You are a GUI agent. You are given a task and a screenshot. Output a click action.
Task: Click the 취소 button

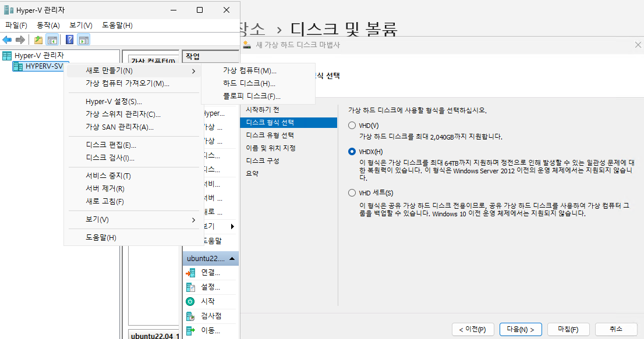pos(616,329)
